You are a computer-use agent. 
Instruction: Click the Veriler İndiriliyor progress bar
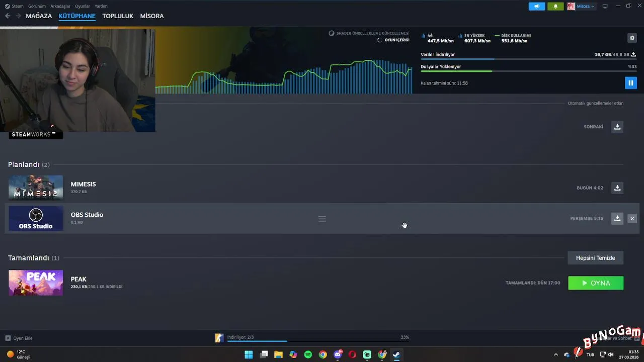[529, 59]
